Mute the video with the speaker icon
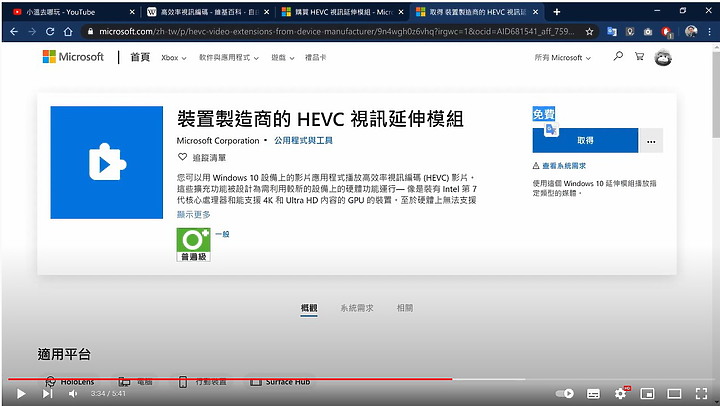Image resolution: width=720 pixels, height=406 pixels. pos(73,394)
